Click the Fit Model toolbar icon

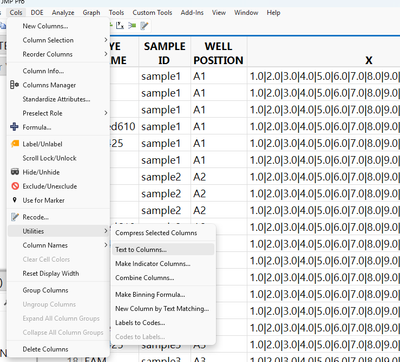point(132,26)
